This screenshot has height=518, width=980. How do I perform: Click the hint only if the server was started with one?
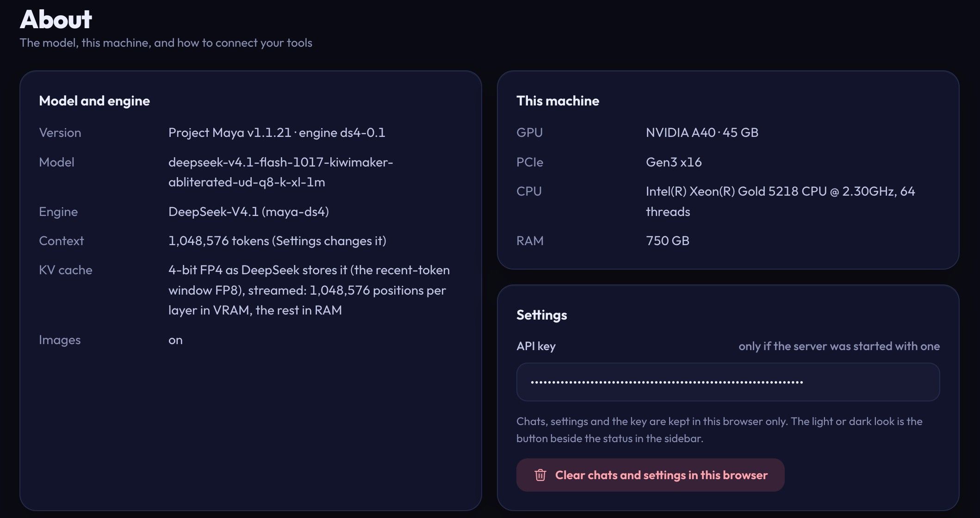click(x=839, y=346)
